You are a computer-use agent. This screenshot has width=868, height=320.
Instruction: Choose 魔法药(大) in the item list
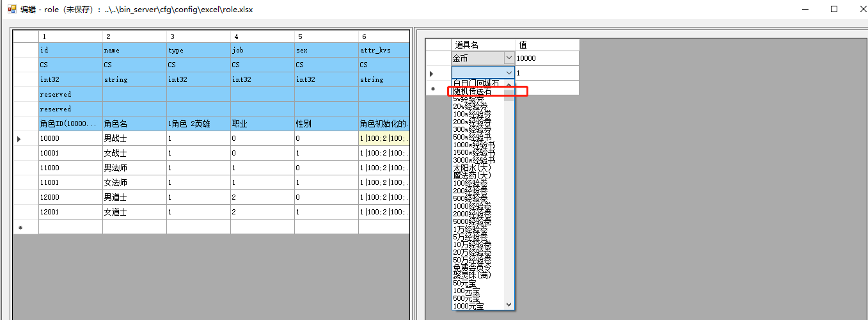coord(472,175)
